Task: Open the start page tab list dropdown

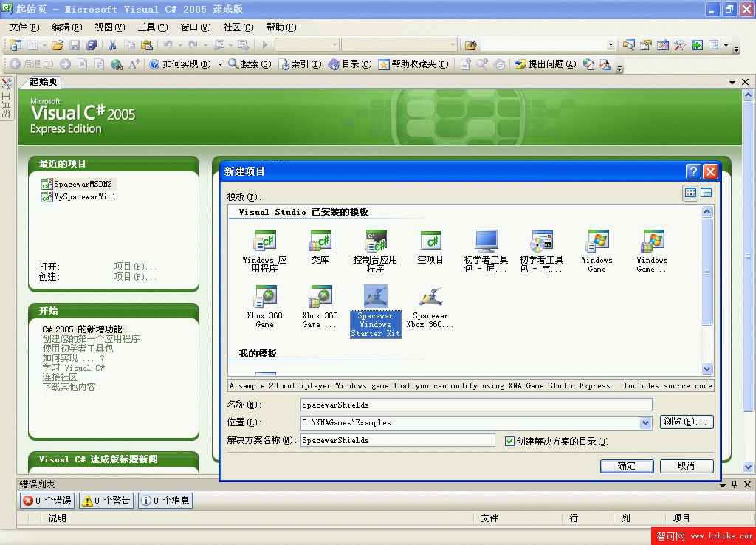Action: pos(732,82)
